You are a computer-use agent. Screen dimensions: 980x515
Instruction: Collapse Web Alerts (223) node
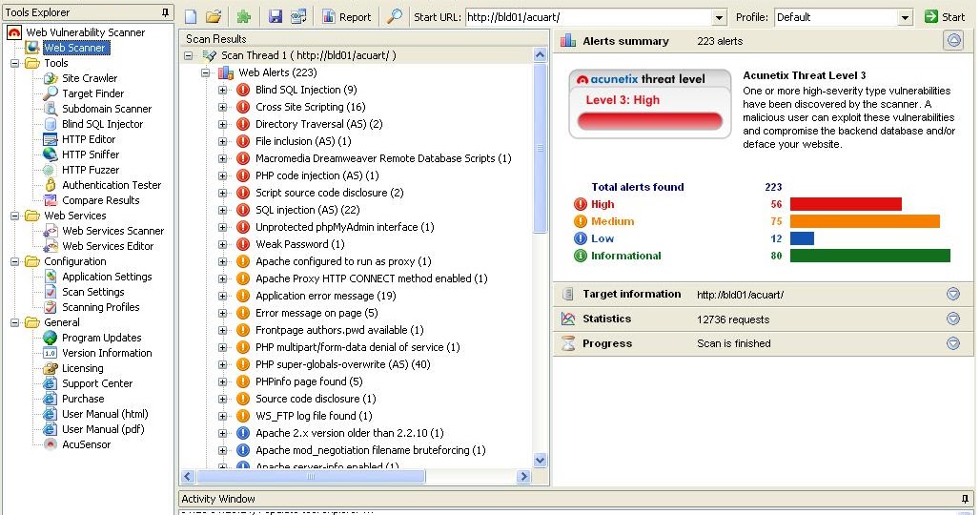coord(205,72)
